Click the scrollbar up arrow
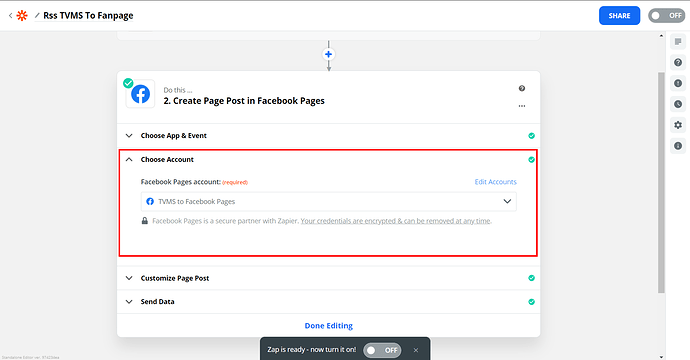 [x=661, y=36]
